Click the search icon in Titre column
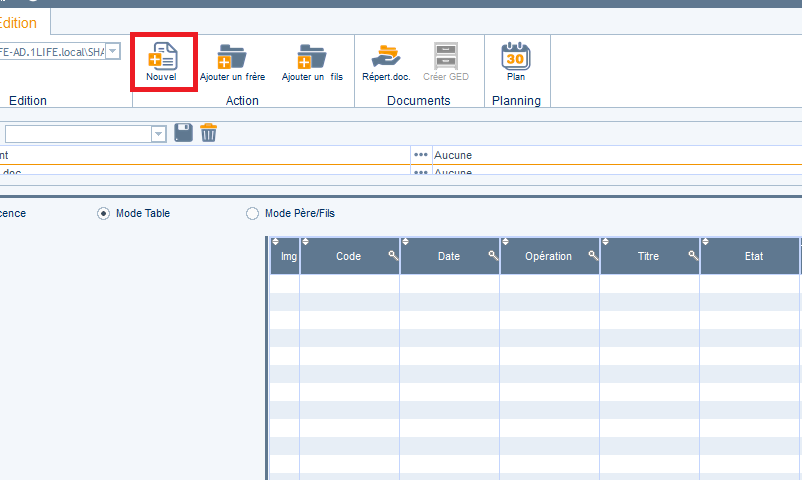The width and height of the screenshot is (802, 480). tap(693, 256)
